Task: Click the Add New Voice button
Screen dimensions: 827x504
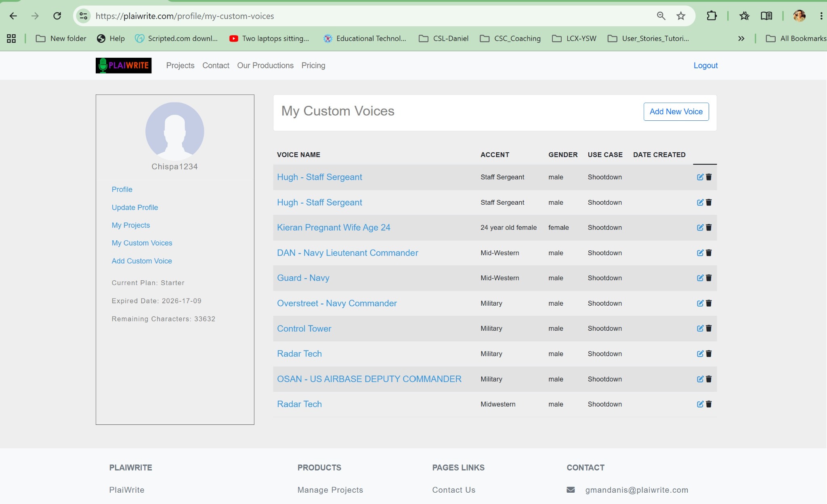Action: coord(676,111)
